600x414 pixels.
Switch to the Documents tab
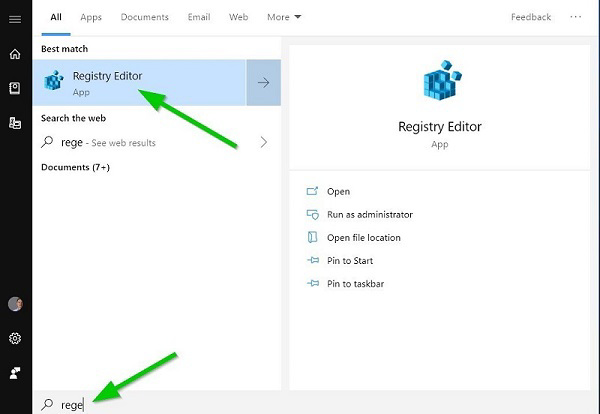click(x=145, y=17)
